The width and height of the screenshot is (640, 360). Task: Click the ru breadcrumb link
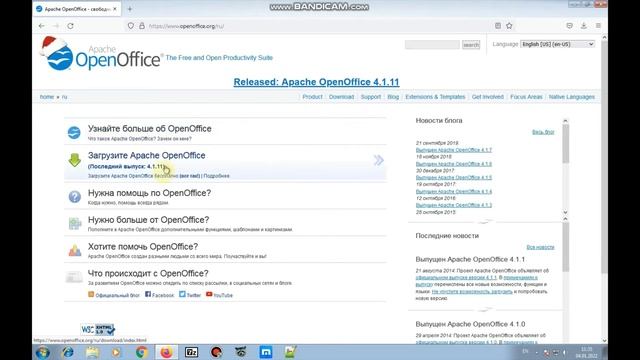[x=64, y=97]
